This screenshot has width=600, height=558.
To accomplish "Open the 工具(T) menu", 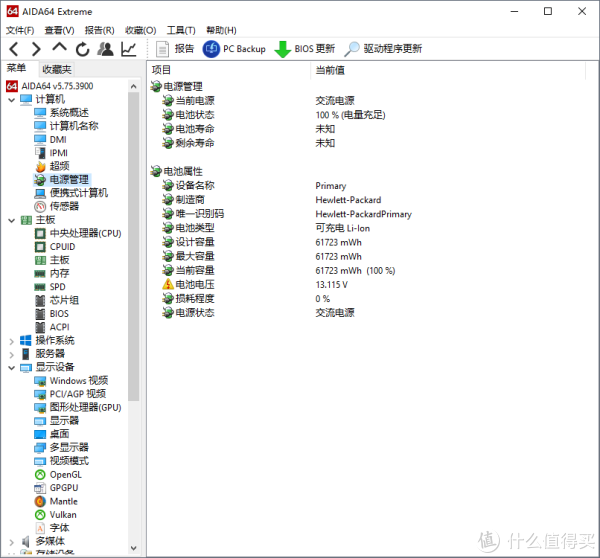I will (181, 30).
